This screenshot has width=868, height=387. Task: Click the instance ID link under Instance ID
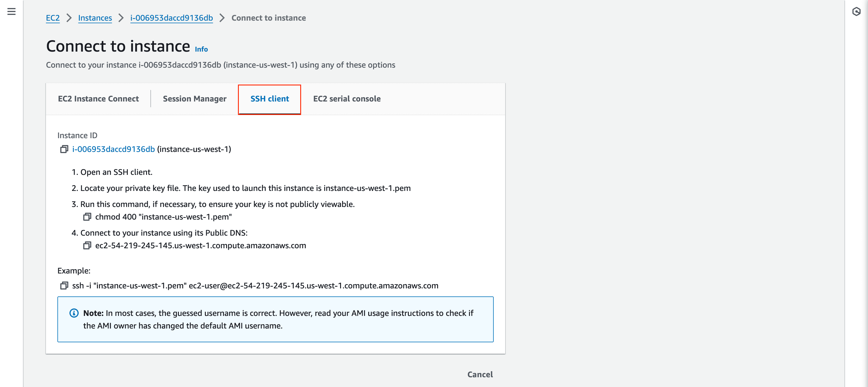coord(113,149)
